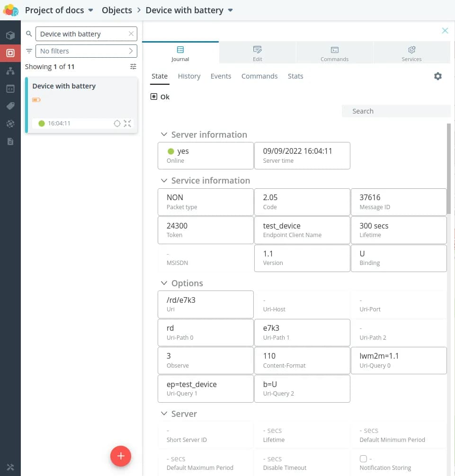The width and height of the screenshot is (455, 476).
Task: Collapse the Server information section
Action: 164,135
